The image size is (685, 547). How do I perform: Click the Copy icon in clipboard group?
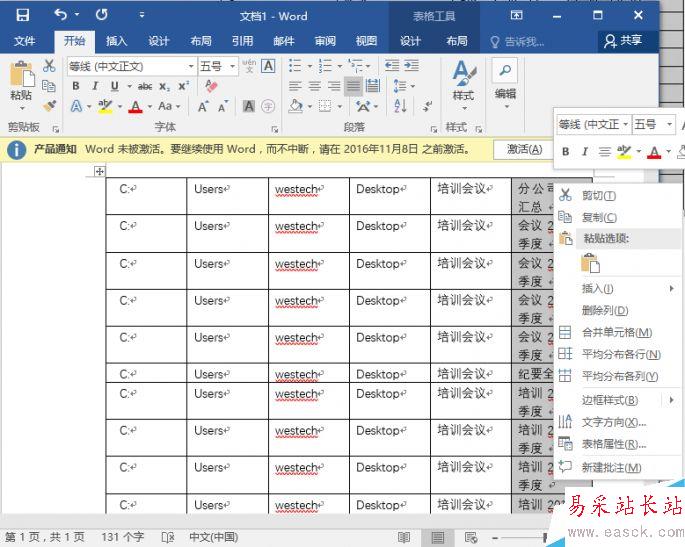48,86
